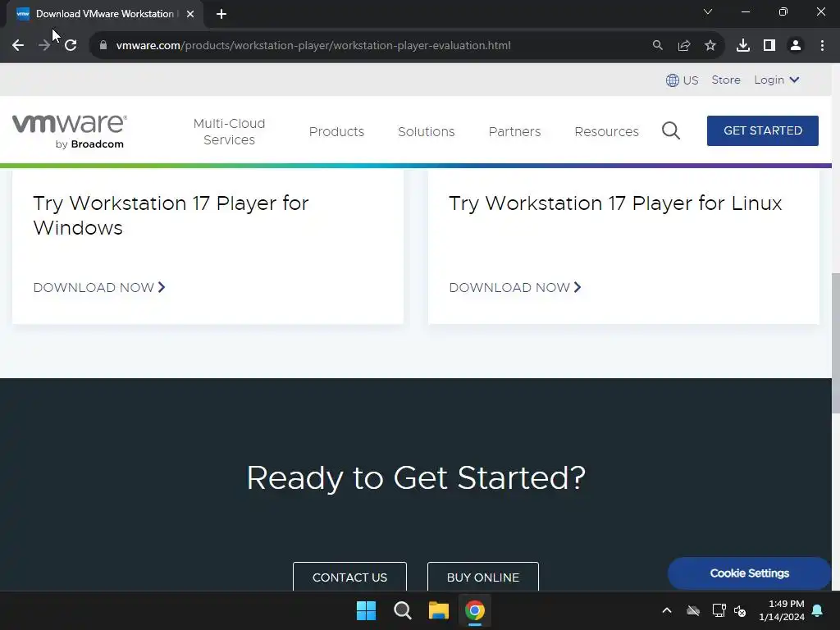This screenshot has width=840, height=630.
Task: Open the Solutions menu
Action: (427, 131)
